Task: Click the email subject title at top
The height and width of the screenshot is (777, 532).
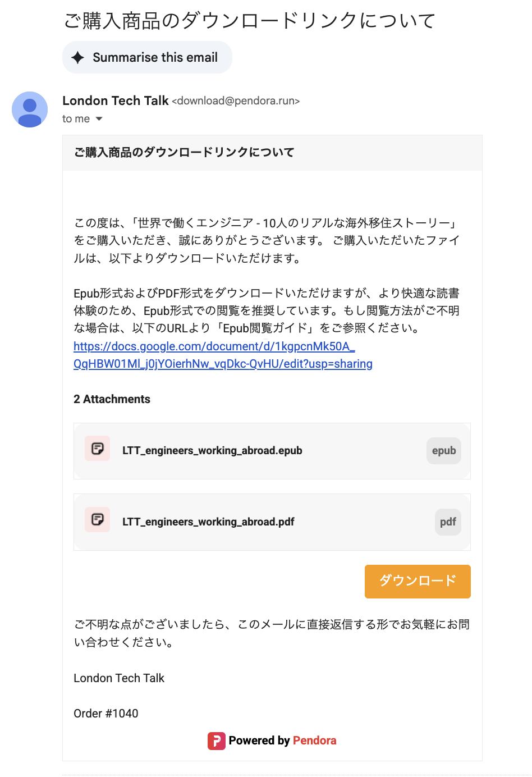Action: pyautogui.click(x=249, y=21)
